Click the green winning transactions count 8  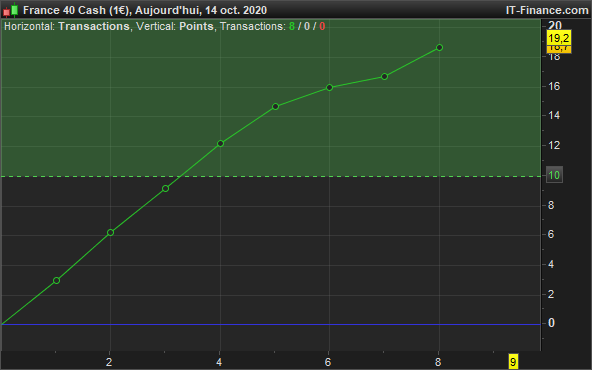292,26
